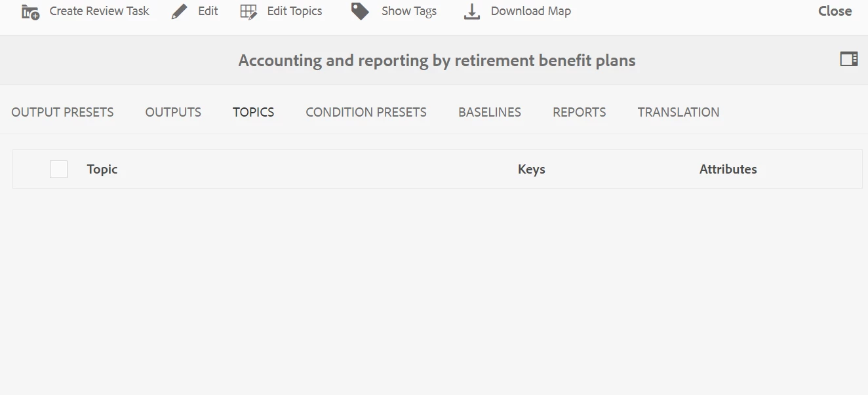868x395 pixels.
Task: Click the Create Review Task label
Action: click(x=100, y=11)
